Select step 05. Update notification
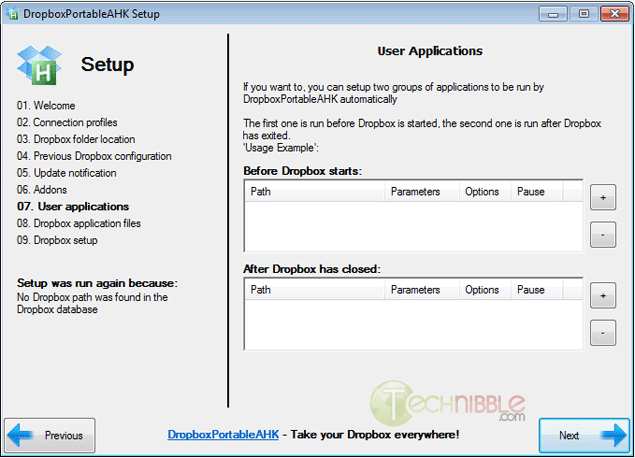Viewport: 635px width, 458px height. tap(66, 173)
